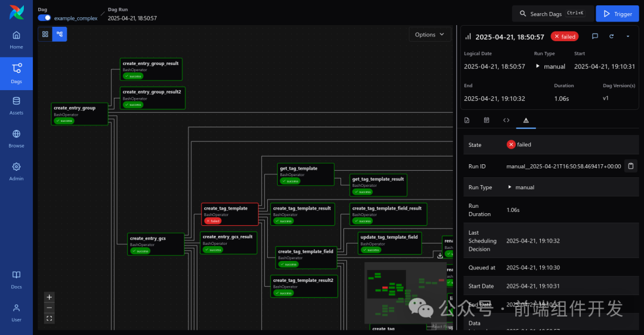Click the failed status badge in header
Image resolution: width=644 pixels, height=335 pixels.
point(564,36)
